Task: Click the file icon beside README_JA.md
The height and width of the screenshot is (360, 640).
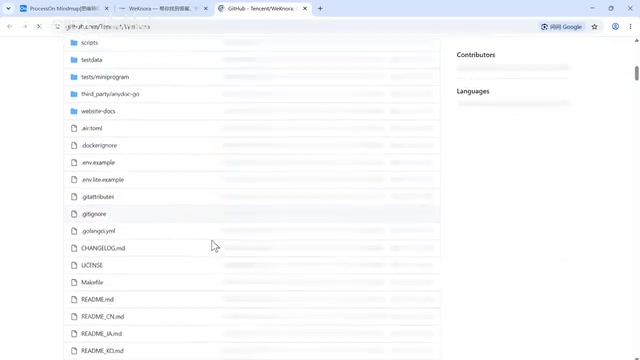Action: coord(74,334)
